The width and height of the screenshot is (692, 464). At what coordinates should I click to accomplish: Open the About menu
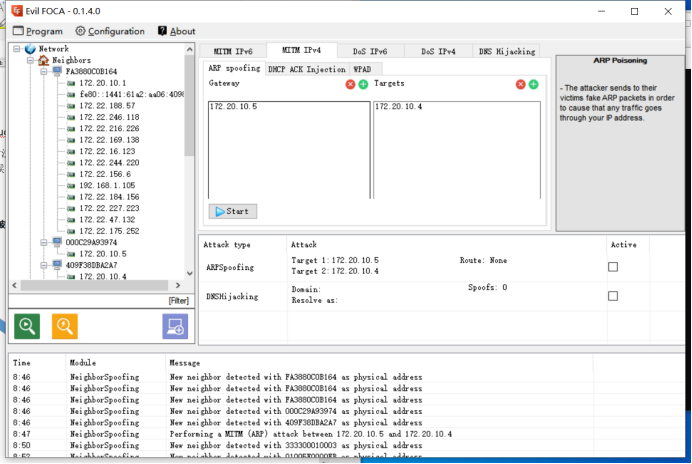tap(177, 31)
